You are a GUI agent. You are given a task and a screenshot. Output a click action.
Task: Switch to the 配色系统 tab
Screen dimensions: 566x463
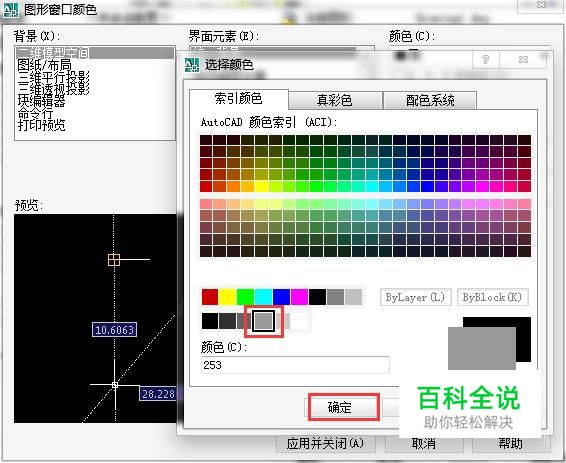pos(430,100)
